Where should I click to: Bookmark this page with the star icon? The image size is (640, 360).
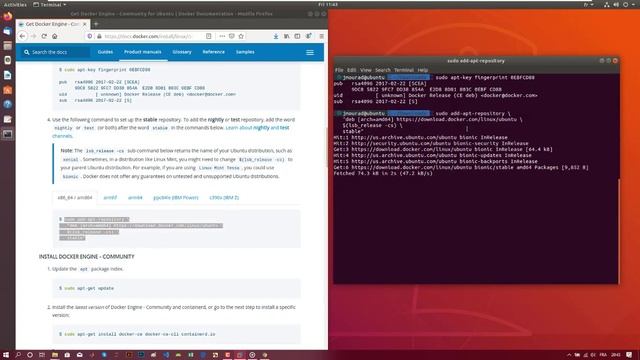tap(241, 36)
